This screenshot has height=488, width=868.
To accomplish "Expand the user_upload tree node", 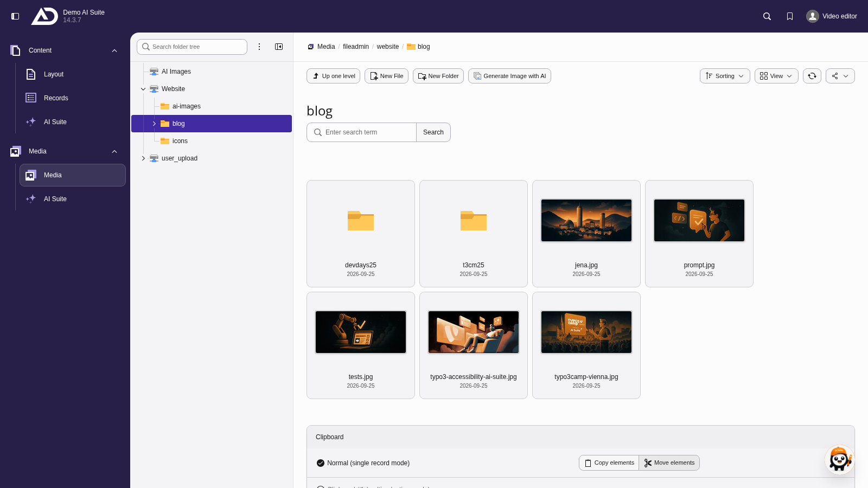I will (143, 158).
